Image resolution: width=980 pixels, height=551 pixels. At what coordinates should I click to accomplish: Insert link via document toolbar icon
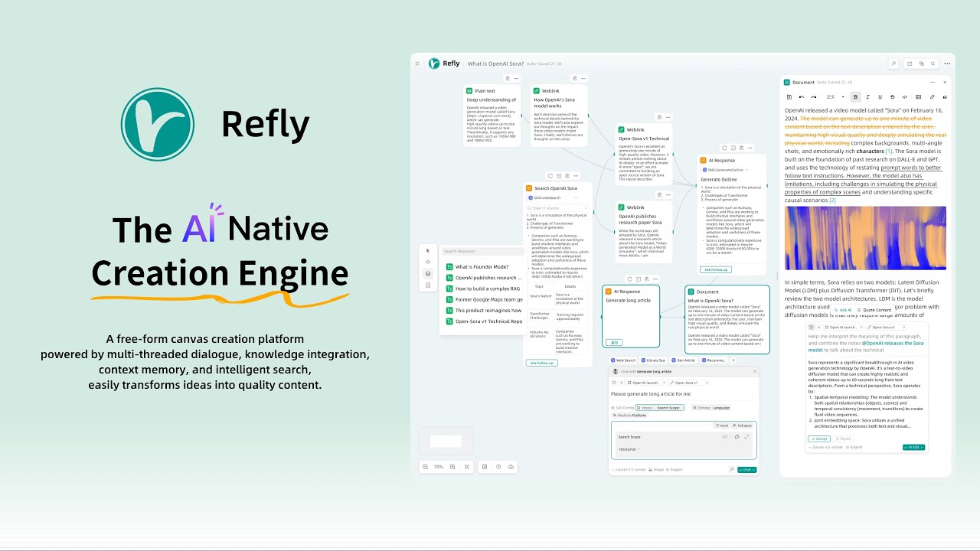point(932,97)
